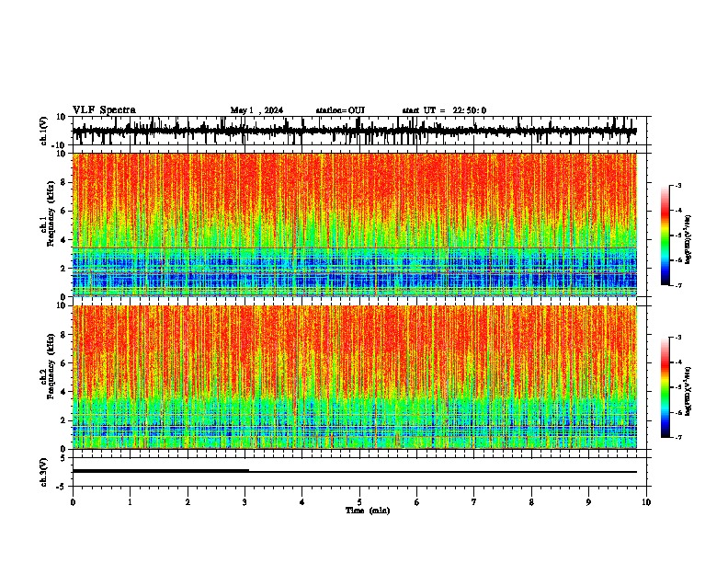This screenshot has height=563, width=728.
Task: Click time axis tick label "7"
Action: pyautogui.click(x=474, y=502)
